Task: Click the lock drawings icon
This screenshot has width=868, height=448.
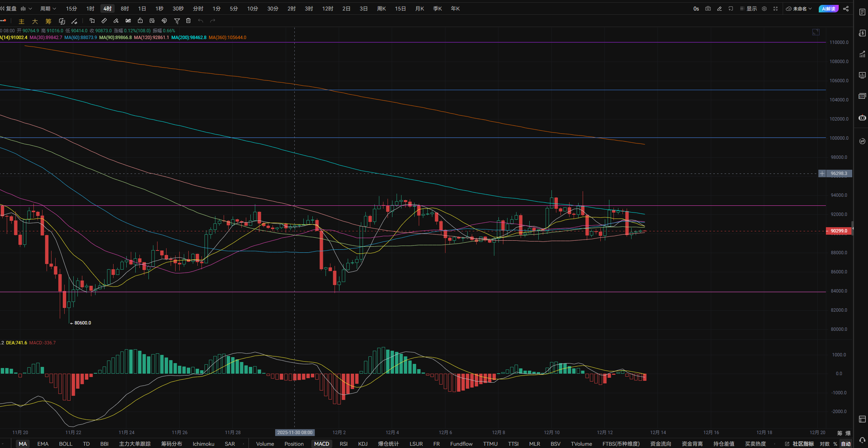Action: click(140, 21)
